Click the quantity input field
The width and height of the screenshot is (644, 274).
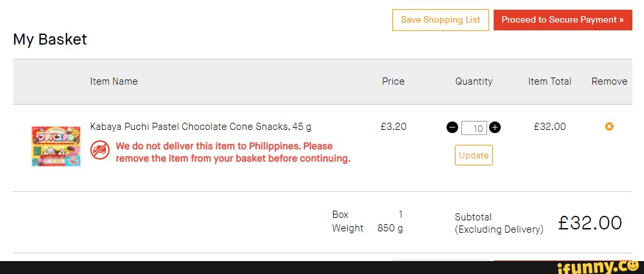pyautogui.click(x=476, y=128)
